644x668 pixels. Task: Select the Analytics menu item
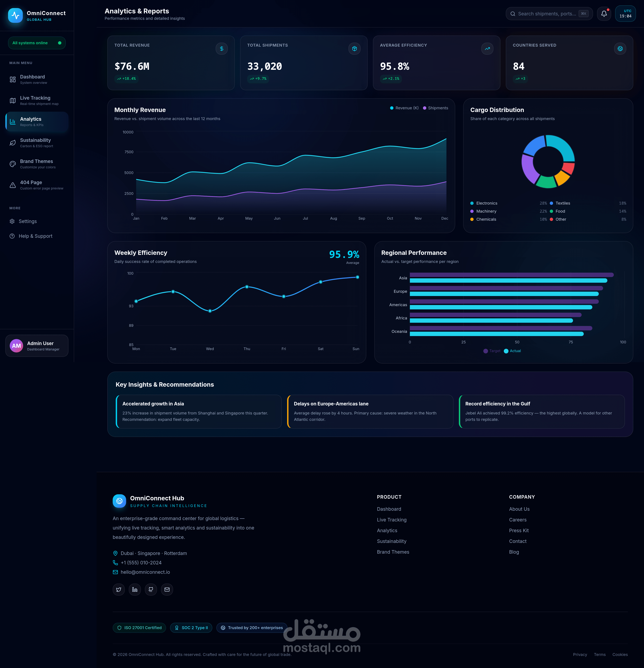click(x=37, y=122)
